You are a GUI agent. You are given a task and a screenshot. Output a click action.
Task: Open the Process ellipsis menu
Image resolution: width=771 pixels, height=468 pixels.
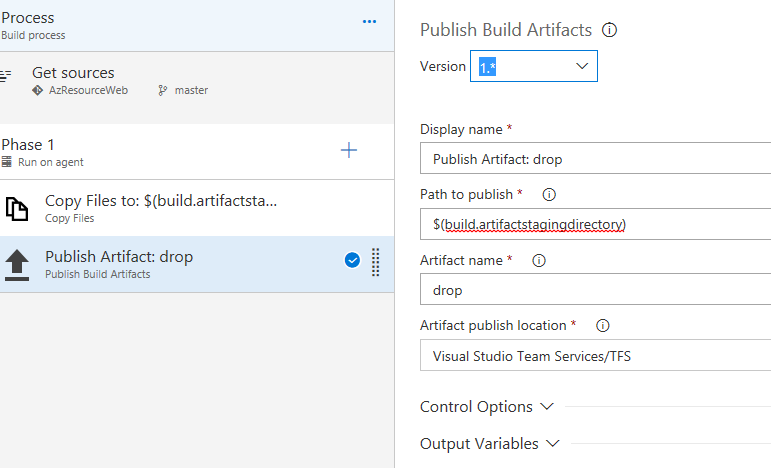point(369,21)
